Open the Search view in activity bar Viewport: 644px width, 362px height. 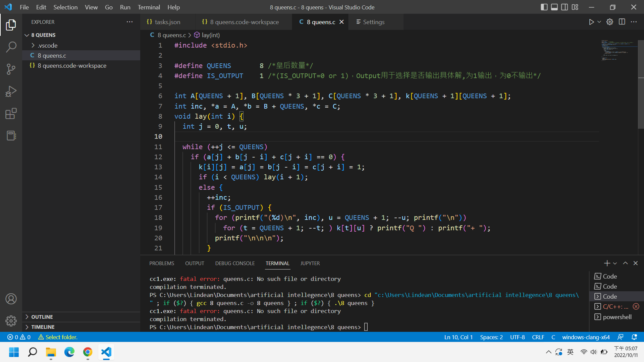tap(11, 47)
